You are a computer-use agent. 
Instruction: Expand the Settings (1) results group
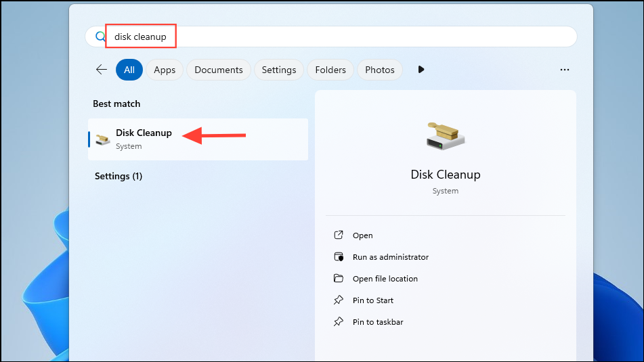[119, 176]
